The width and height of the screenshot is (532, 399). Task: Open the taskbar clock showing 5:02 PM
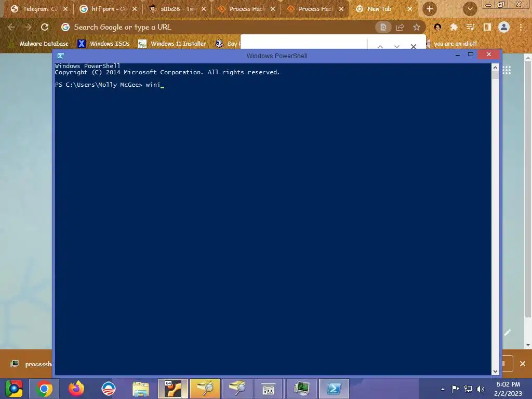tap(508, 389)
